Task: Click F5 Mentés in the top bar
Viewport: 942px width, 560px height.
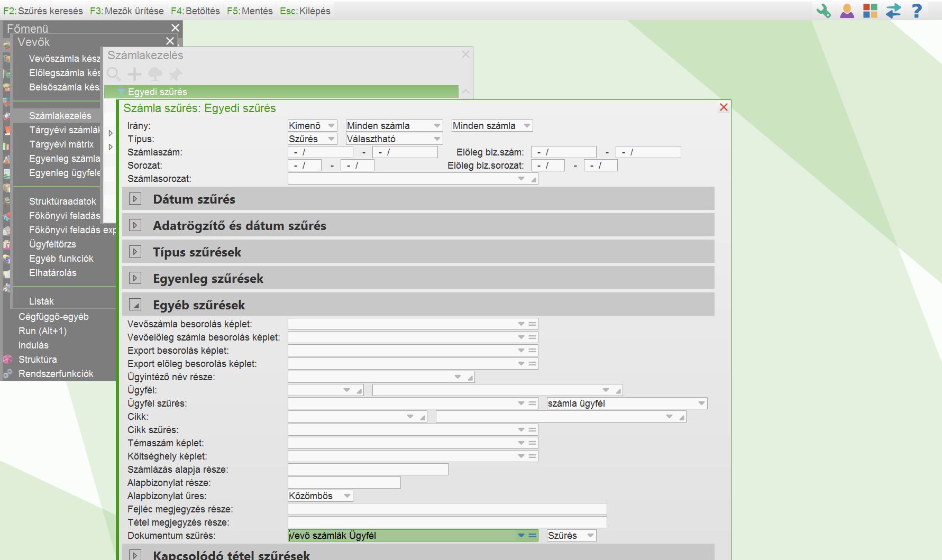Action: (x=250, y=11)
